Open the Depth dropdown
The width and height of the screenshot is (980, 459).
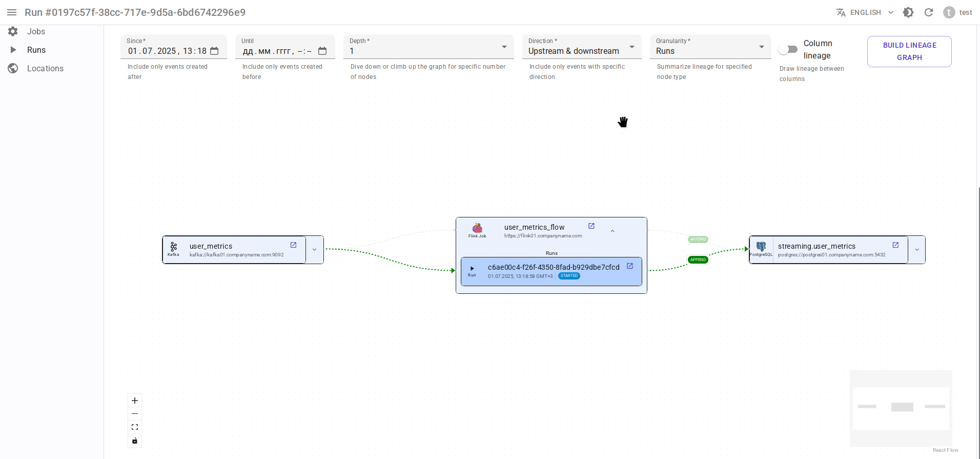click(428, 47)
